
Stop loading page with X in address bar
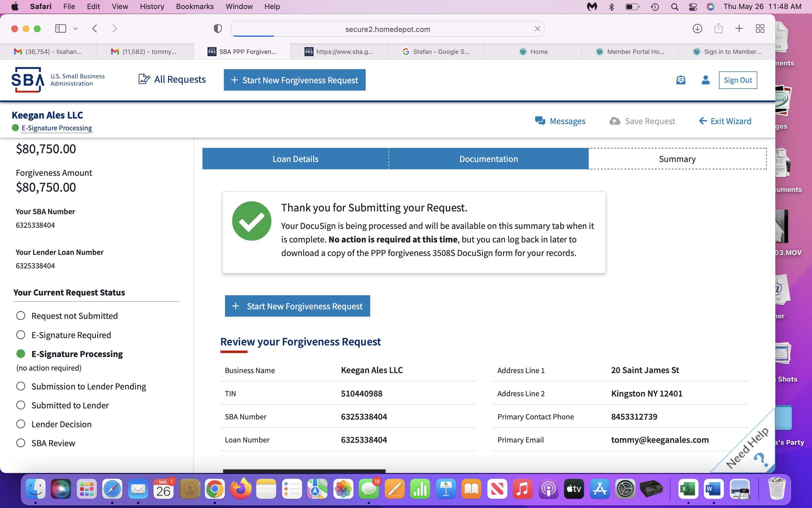point(537,29)
